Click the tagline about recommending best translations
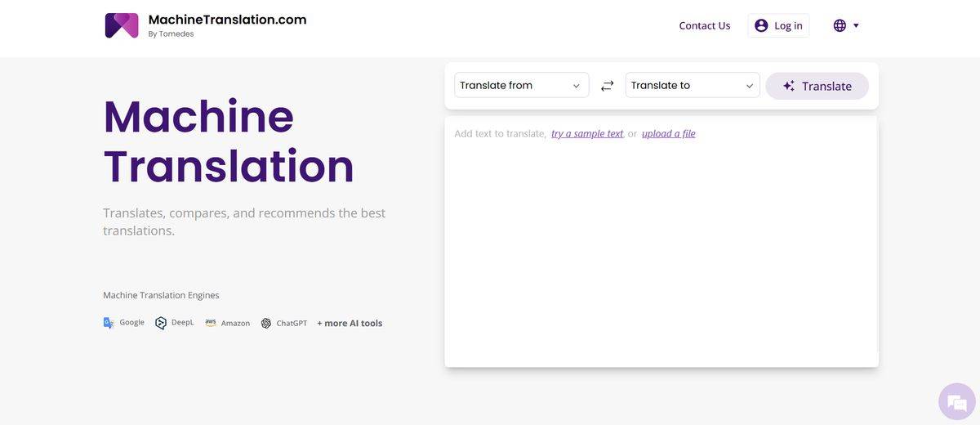 click(244, 221)
